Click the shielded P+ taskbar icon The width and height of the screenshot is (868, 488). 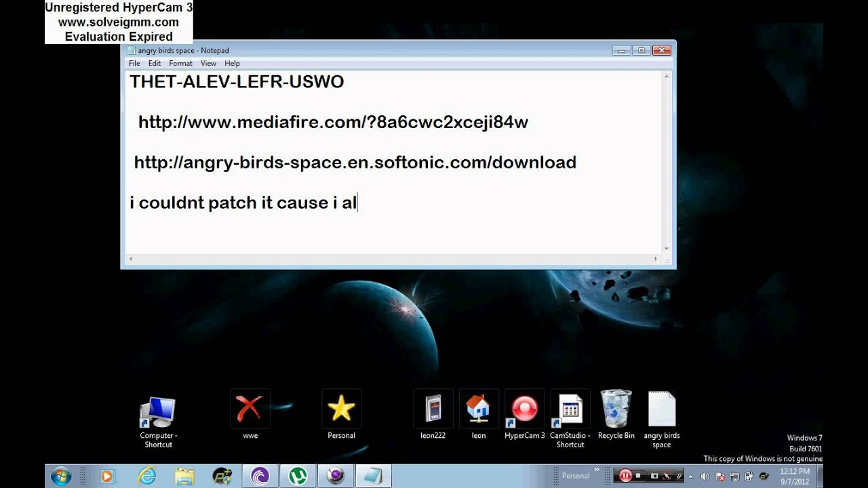pos(222,476)
